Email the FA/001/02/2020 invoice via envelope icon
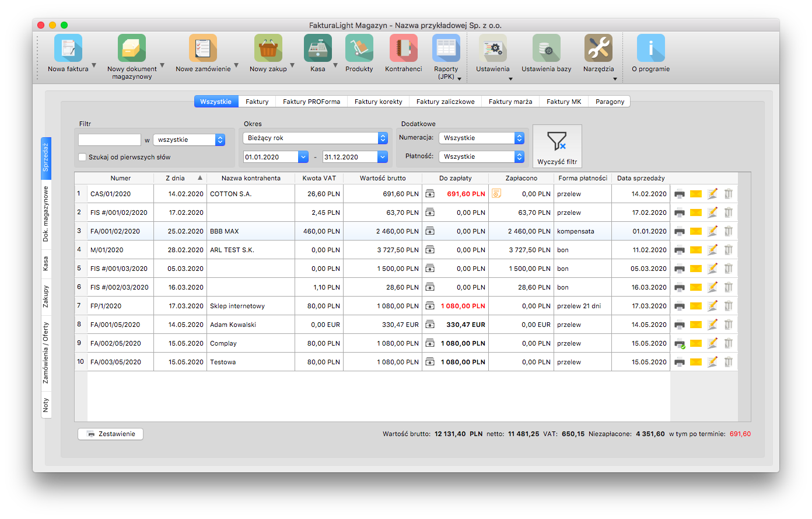 [x=696, y=231]
